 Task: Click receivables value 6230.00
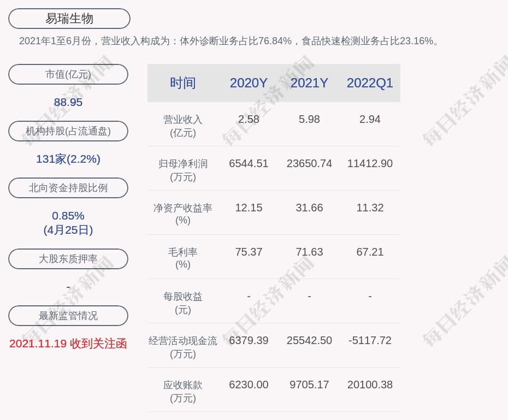click(249, 384)
